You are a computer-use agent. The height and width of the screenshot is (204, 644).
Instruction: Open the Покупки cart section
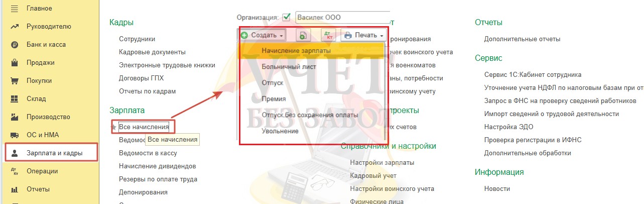coord(39,80)
